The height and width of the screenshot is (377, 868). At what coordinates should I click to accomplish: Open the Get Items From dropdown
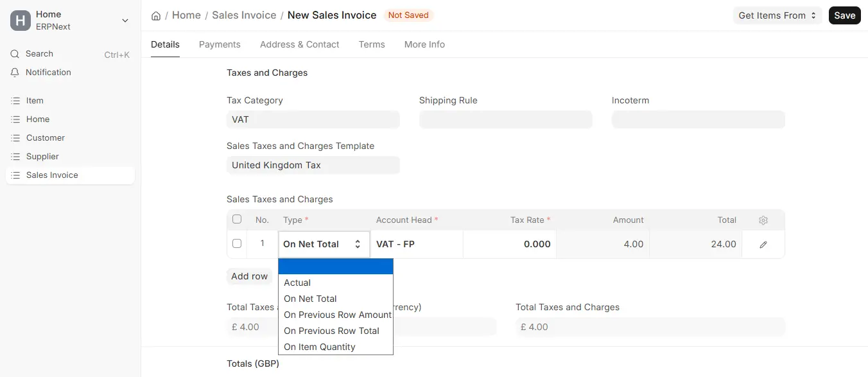pyautogui.click(x=778, y=15)
